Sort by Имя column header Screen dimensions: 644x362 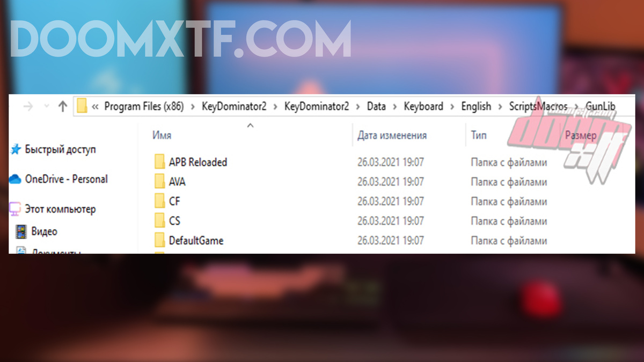click(162, 136)
